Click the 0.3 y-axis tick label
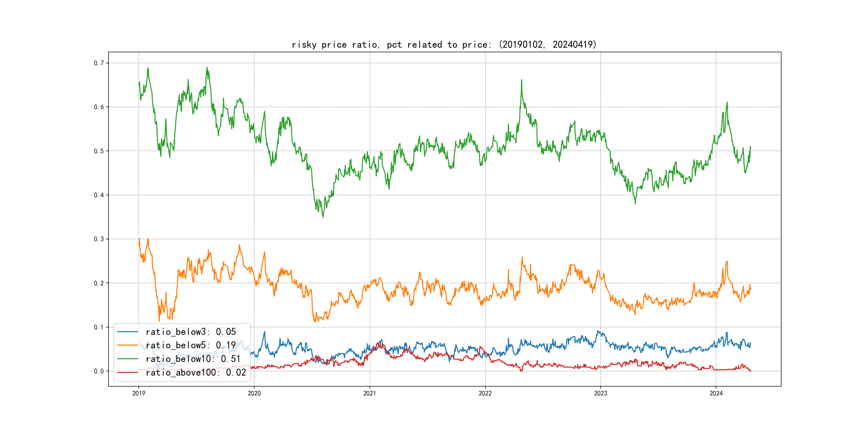 point(99,239)
